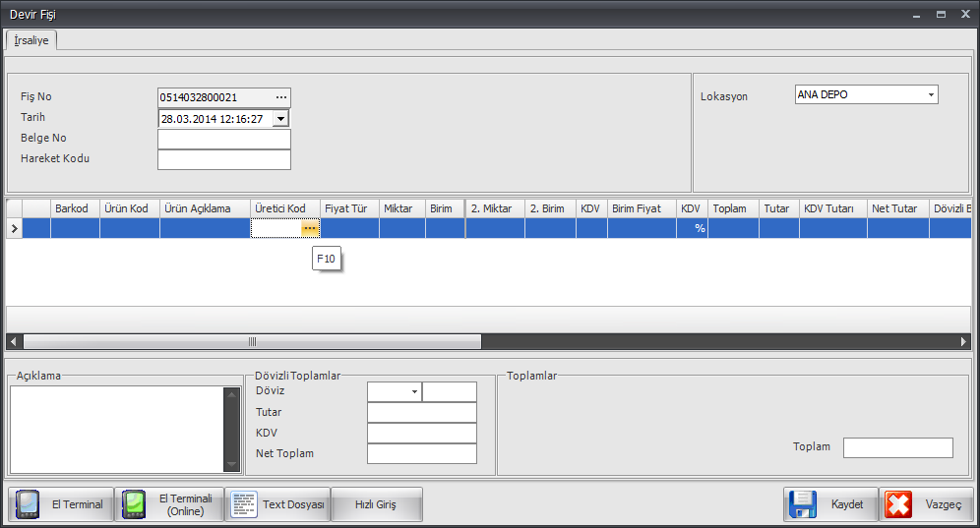Switch to the İrsaliye tab
This screenshot has height=528, width=980.
(31, 40)
